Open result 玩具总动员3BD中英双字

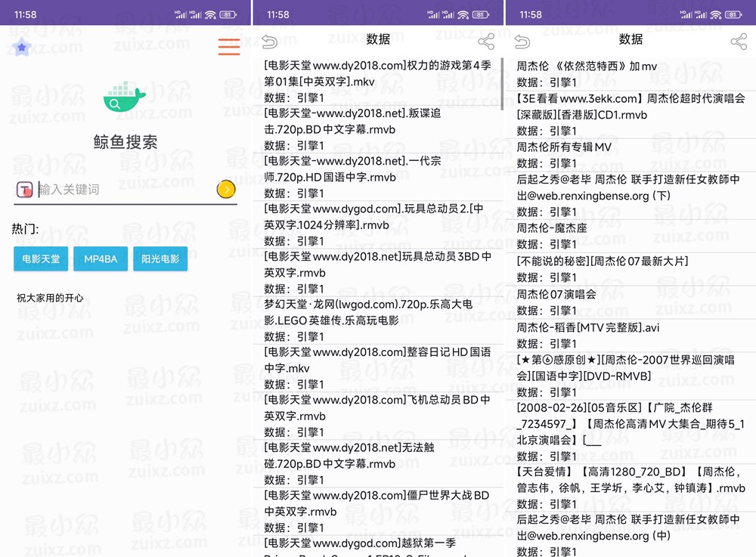pyautogui.click(x=377, y=272)
